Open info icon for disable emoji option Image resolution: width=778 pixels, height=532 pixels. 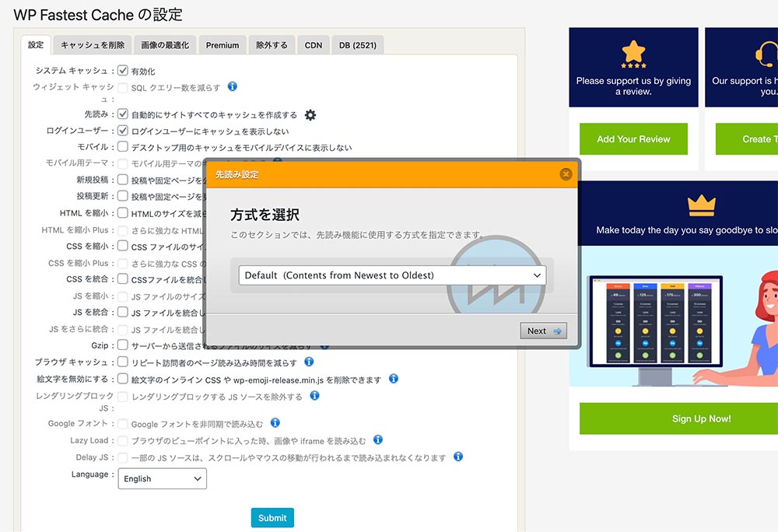click(x=394, y=379)
